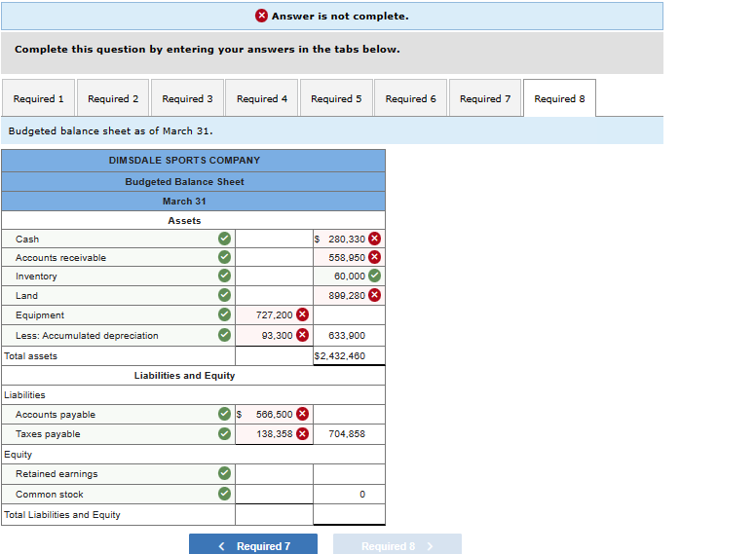Image resolution: width=756 pixels, height=554 pixels.
Task: Select the active Required 8 tab
Action: click(559, 98)
